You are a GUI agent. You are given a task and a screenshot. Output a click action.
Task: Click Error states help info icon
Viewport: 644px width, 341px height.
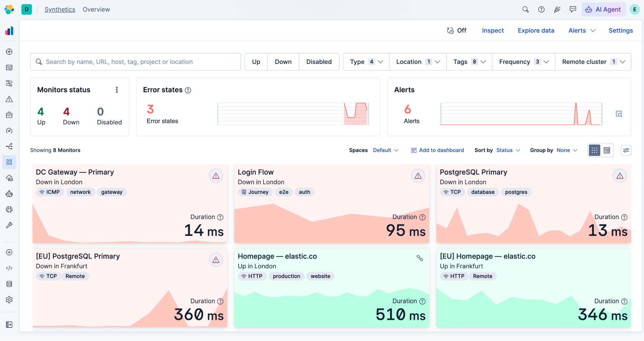pyautogui.click(x=188, y=90)
